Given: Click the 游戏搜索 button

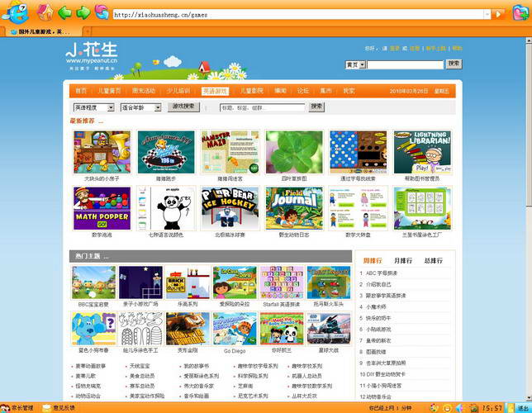Looking at the screenshot, I should coord(183,107).
